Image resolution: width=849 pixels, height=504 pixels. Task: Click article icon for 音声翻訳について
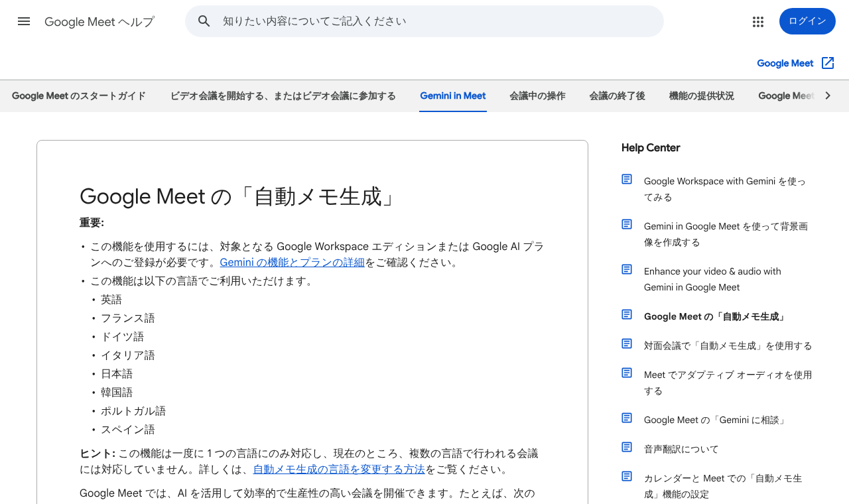coord(627,447)
